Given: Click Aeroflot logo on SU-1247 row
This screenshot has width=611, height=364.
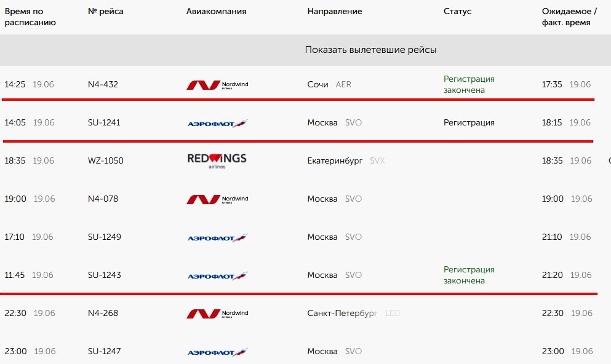Looking at the screenshot, I should [217, 352].
